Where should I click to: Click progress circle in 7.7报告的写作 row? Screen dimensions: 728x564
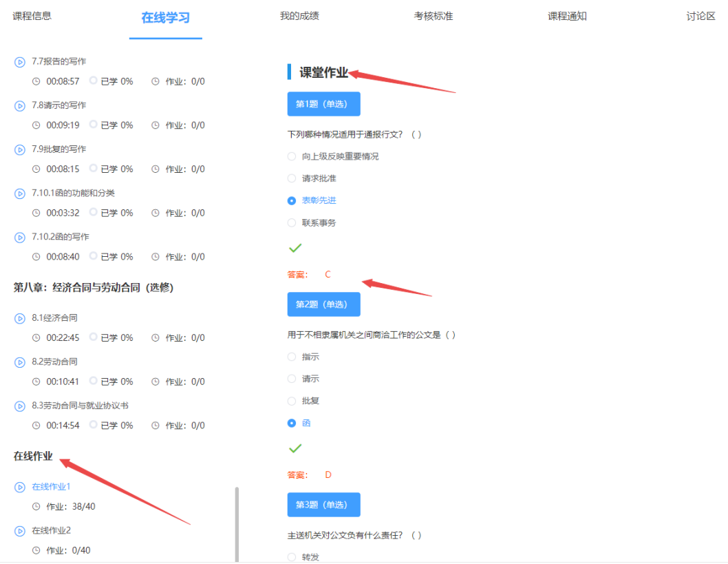tap(94, 81)
